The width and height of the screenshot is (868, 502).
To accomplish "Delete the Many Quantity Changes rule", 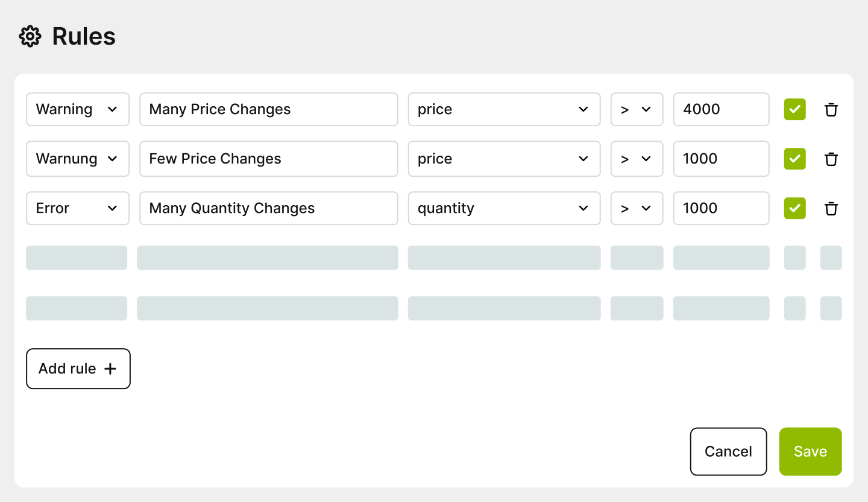I will tap(831, 208).
